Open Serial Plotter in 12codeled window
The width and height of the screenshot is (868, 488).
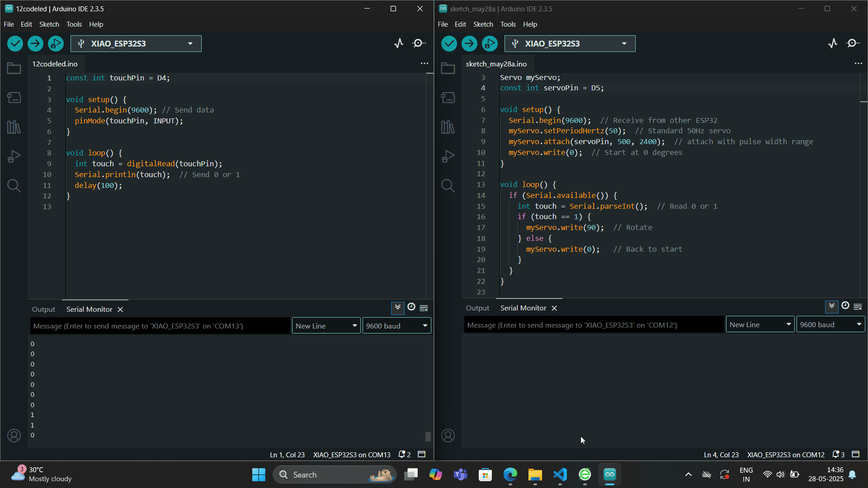click(398, 43)
